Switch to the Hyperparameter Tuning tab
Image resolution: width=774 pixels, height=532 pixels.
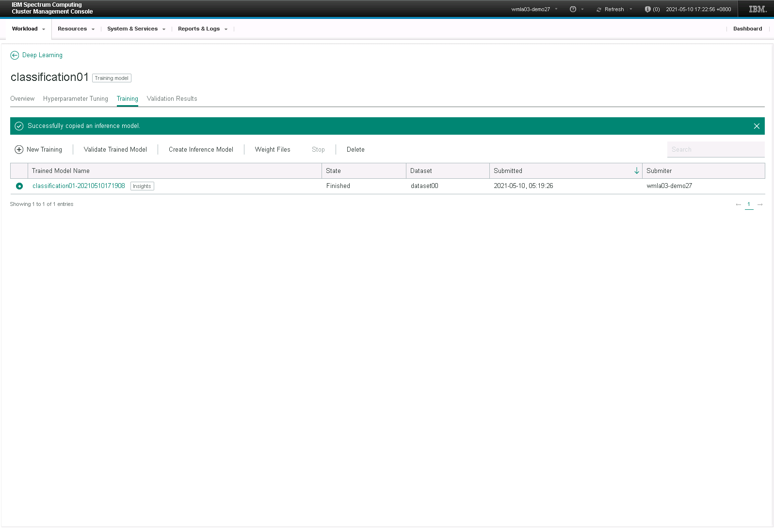76,99
